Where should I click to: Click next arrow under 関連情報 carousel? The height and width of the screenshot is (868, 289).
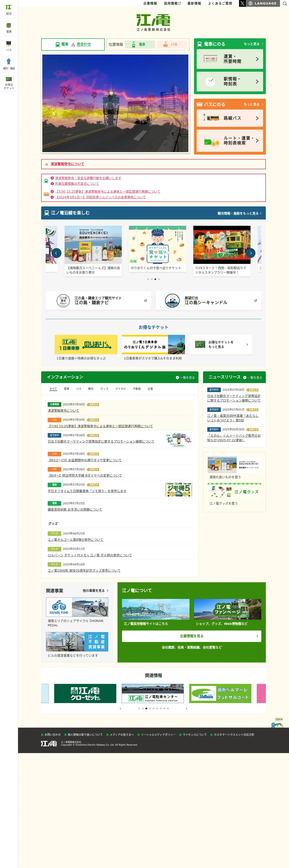(x=187, y=709)
